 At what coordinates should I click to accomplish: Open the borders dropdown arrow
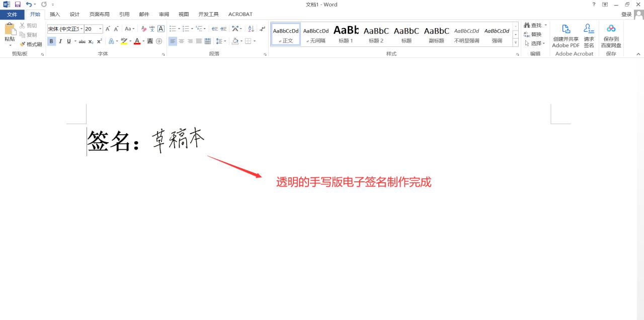(255, 41)
